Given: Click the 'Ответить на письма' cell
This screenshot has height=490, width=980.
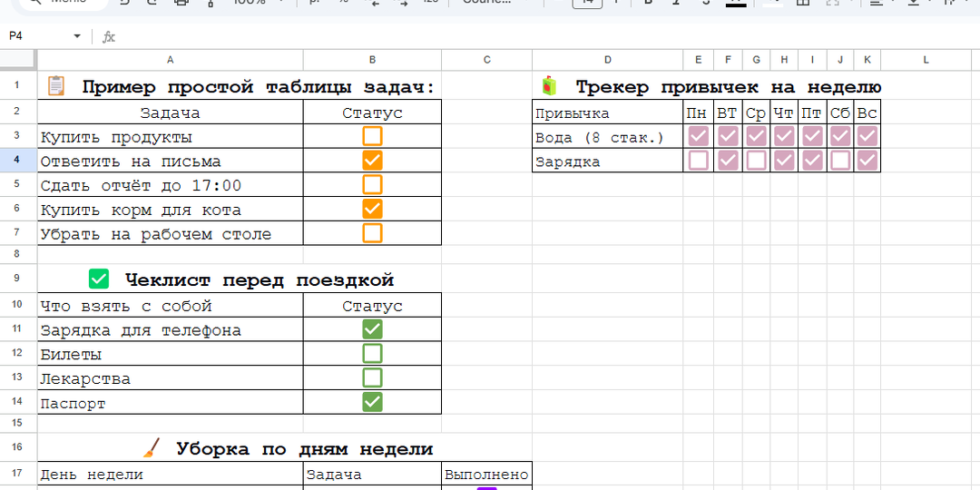Looking at the screenshot, I should 170,162.
